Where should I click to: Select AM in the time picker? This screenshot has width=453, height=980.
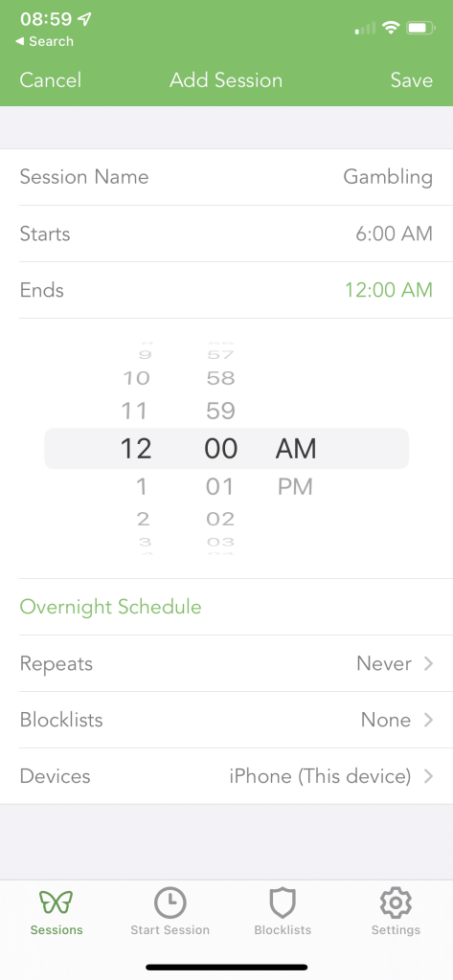tap(296, 449)
